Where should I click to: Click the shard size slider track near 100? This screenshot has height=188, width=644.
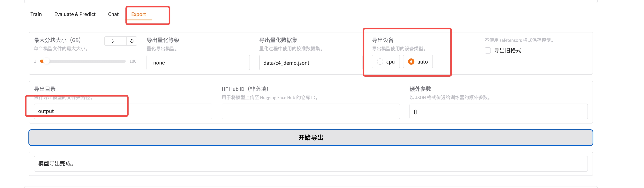(x=123, y=61)
